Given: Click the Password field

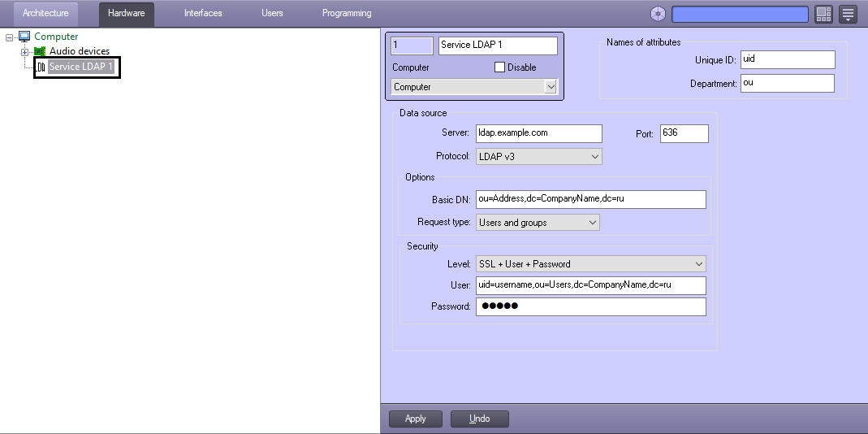Looking at the screenshot, I should click(x=590, y=306).
